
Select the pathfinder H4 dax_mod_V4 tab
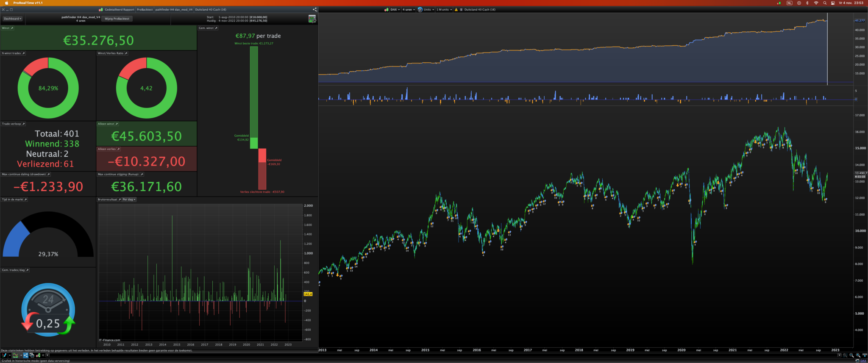click(x=174, y=9)
